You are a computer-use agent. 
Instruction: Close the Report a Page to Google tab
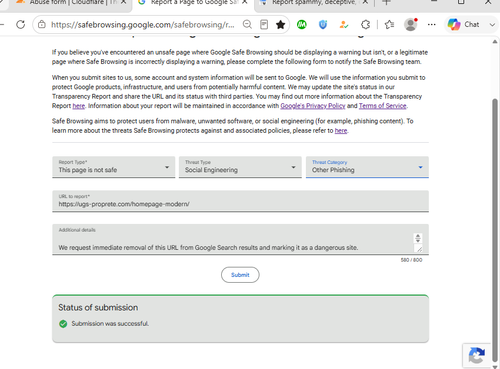point(245,2)
